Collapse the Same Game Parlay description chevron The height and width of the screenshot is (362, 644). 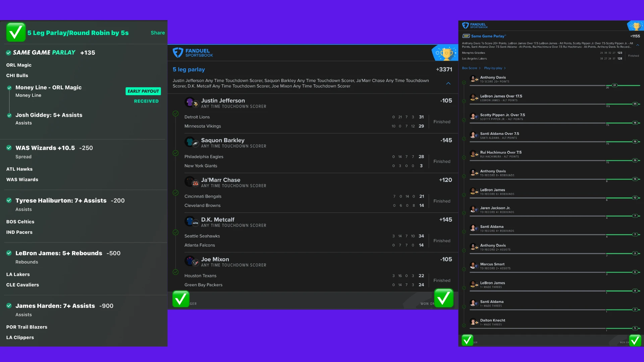638,45
